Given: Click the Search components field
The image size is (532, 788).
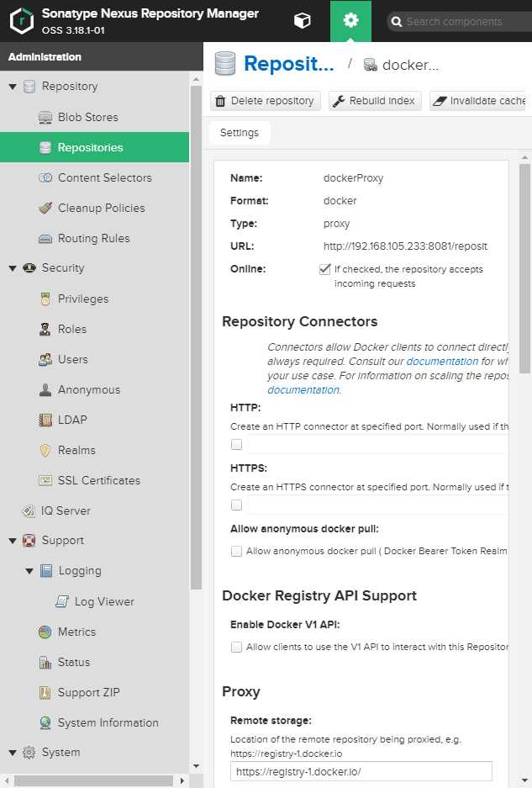Looking at the screenshot, I should 460,22.
